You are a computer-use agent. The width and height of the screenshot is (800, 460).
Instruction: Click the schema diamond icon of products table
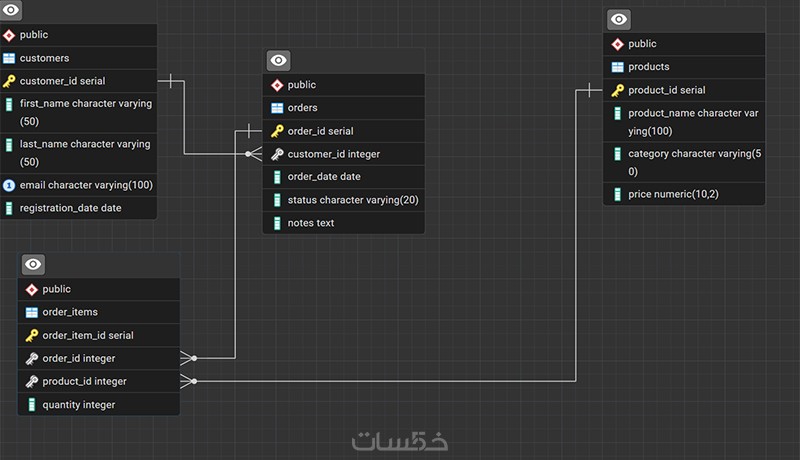click(617, 44)
